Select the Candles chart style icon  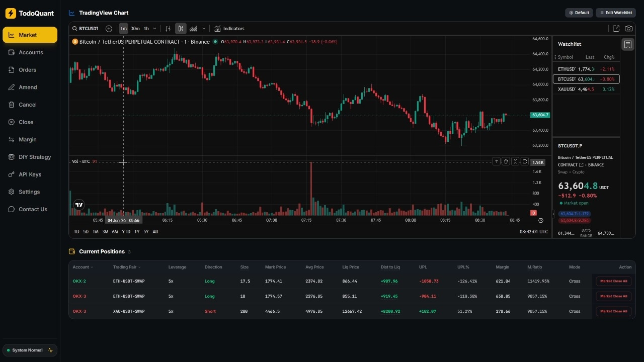[181, 29]
